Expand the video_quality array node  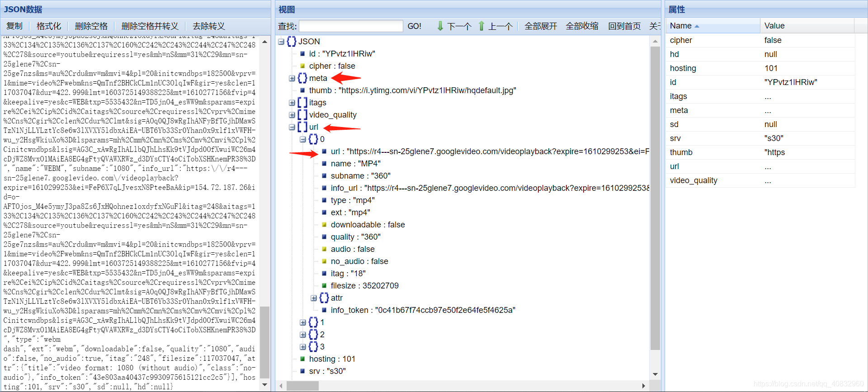tap(292, 115)
